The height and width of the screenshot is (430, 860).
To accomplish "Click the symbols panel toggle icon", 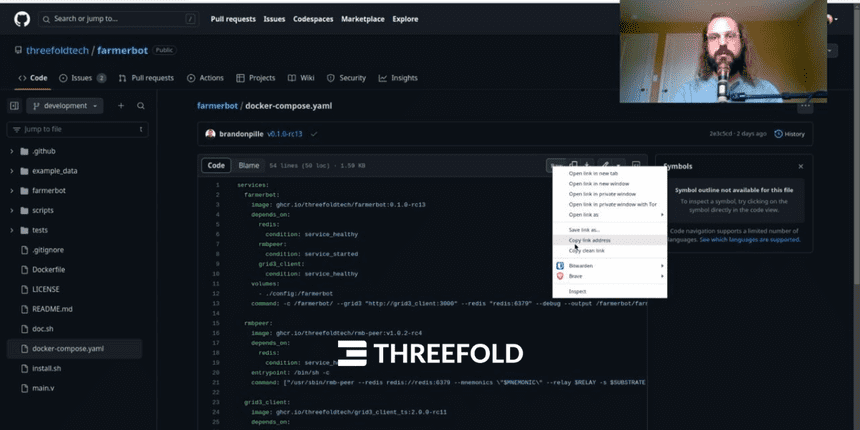I will coord(636,165).
